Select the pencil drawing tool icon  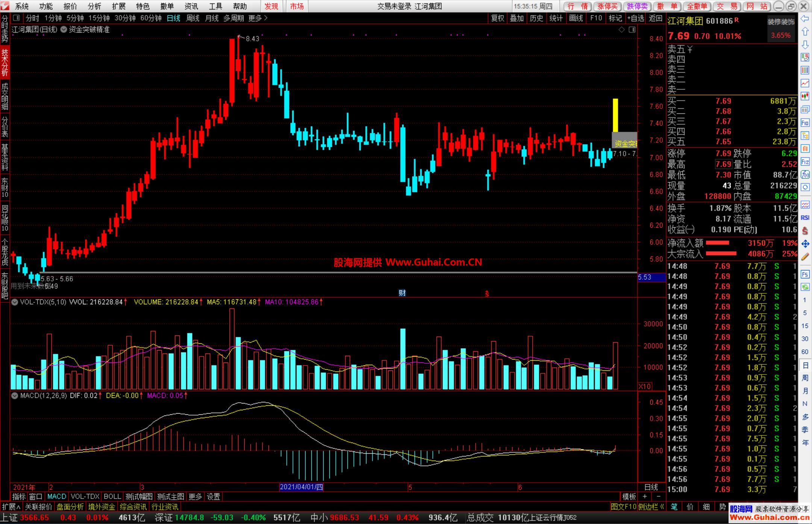pos(805,257)
